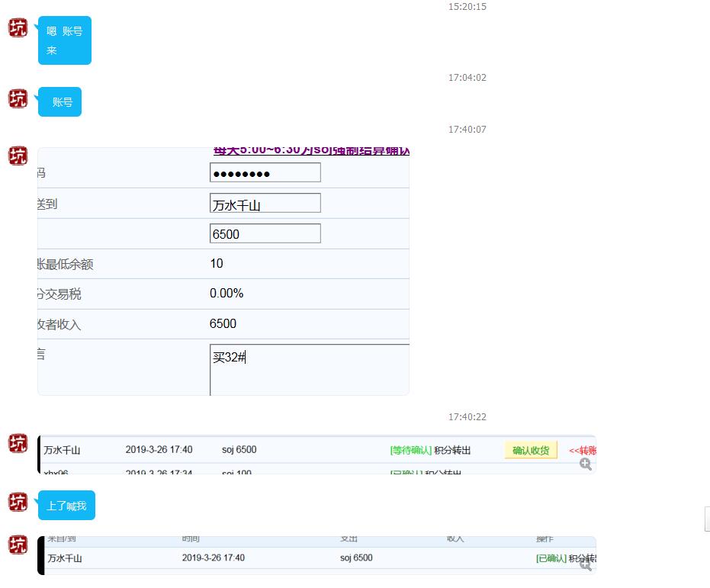The image size is (710, 588).
Task: Click the red '<<转账' link
Action: (582, 451)
